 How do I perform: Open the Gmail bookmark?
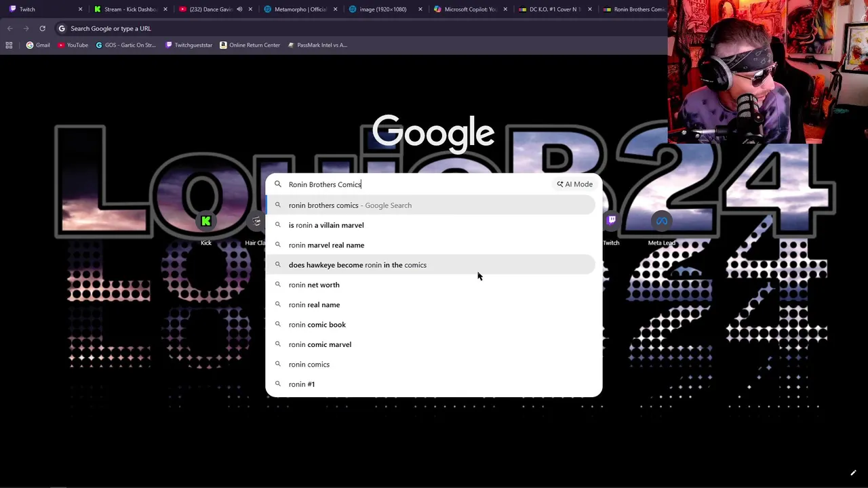pos(38,45)
